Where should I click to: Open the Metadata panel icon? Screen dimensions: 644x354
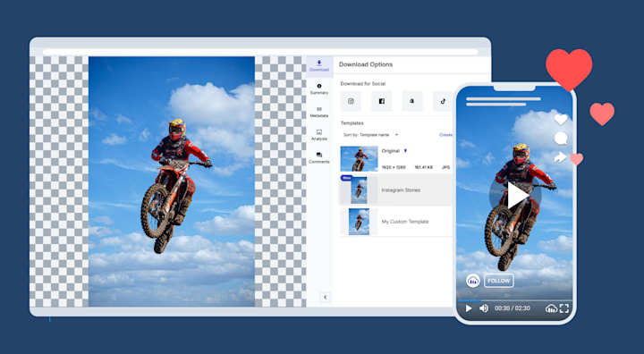pos(319,112)
